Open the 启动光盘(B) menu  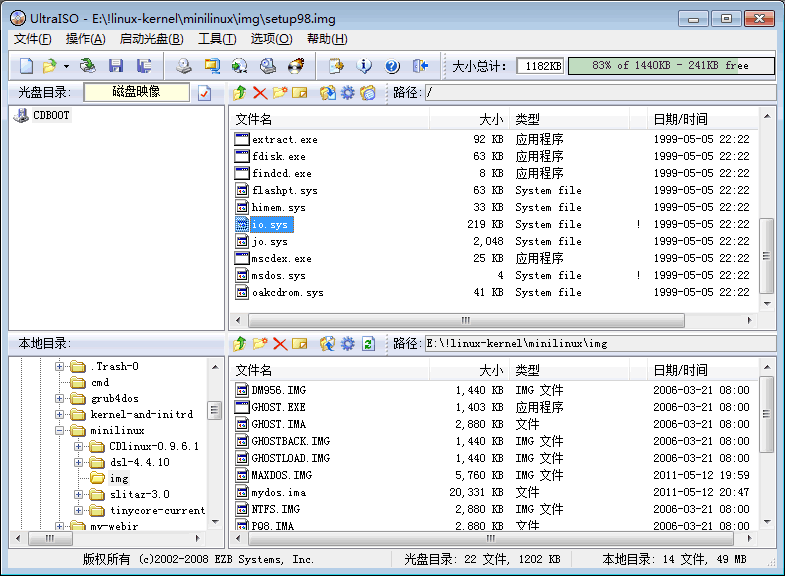(151, 39)
